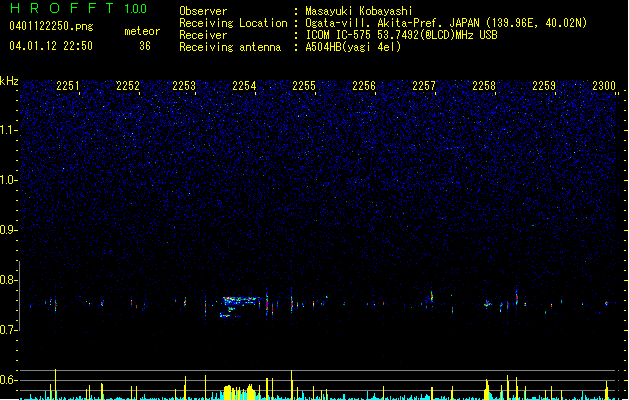Click the 2254 time axis marker
This screenshot has width=629, height=400.
(x=244, y=86)
